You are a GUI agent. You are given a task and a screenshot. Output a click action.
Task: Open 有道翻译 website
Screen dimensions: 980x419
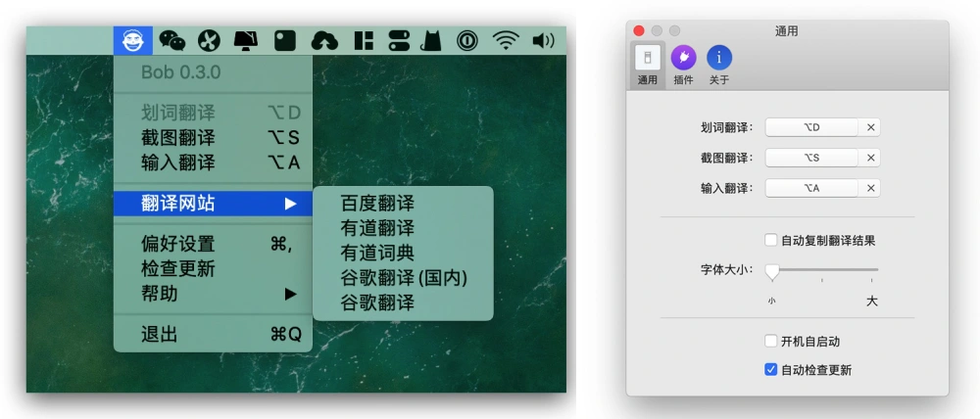pyautogui.click(x=403, y=228)
